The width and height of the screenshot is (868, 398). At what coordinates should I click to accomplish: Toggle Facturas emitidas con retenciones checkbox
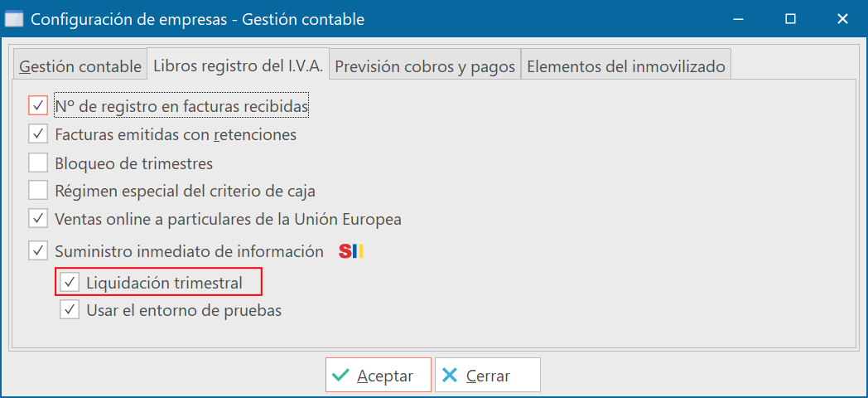[38, 133]
